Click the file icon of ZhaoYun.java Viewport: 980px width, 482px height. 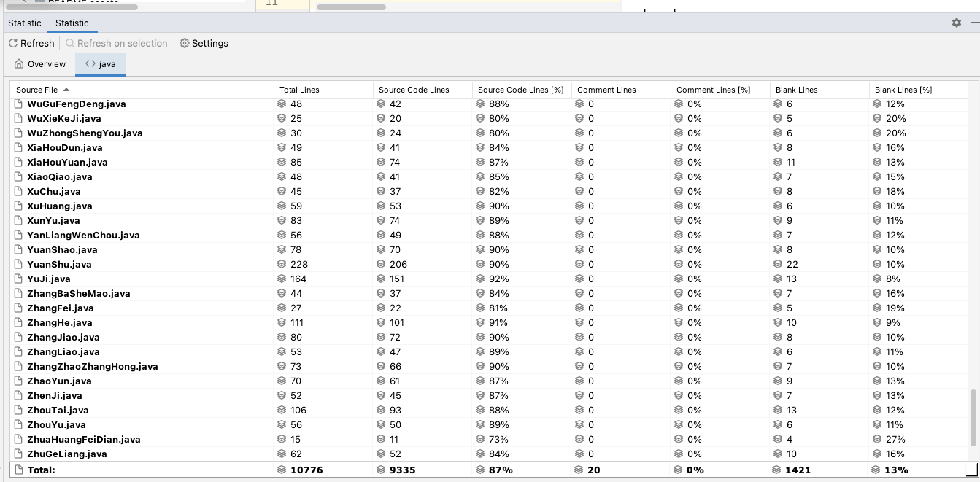coord(19,381)
